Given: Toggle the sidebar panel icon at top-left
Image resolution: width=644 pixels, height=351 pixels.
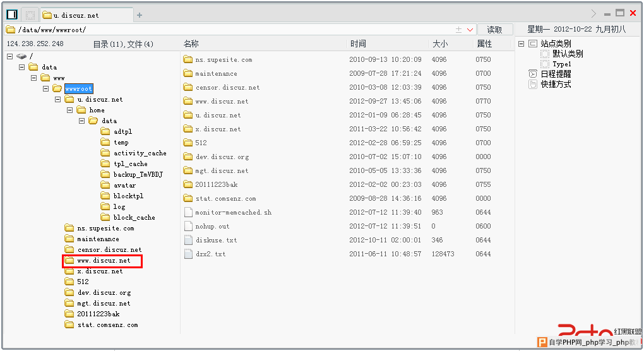Looking at the screenshot, I should 12,15.
